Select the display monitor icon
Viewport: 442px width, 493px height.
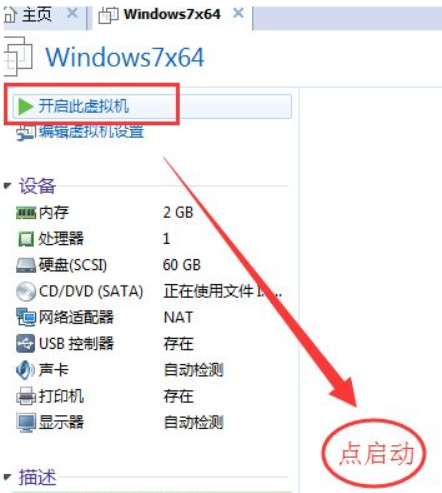(26, 422)
